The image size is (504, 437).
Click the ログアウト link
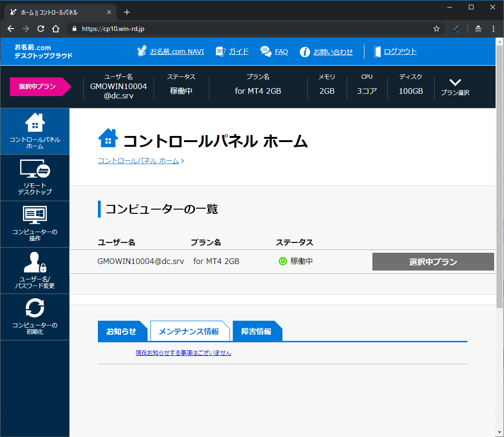coord(400,52)
